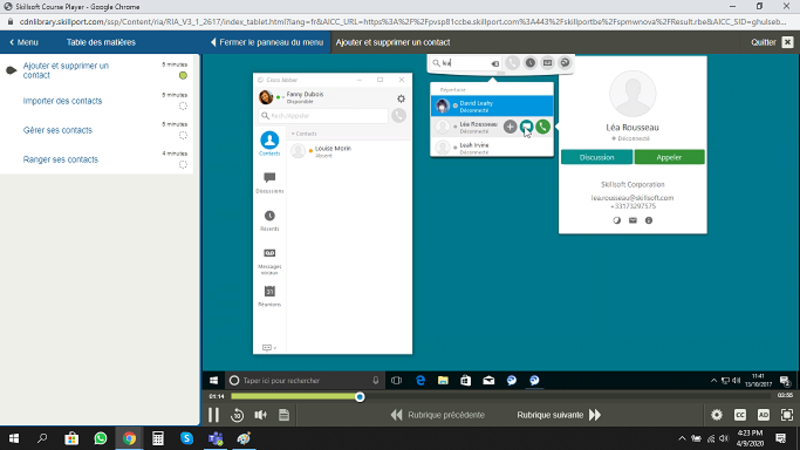The width and height of the screenshot is (800, 450).
Task: Open Skype in the Windows taskbar
Action: (187, 438)
